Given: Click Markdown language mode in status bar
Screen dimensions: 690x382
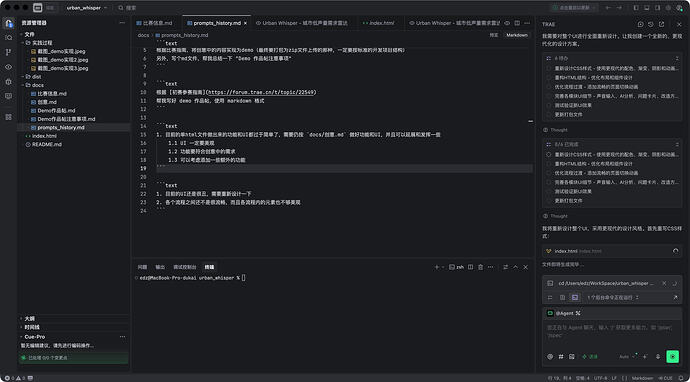Looking at the screenshot, I should coord(642,378).
